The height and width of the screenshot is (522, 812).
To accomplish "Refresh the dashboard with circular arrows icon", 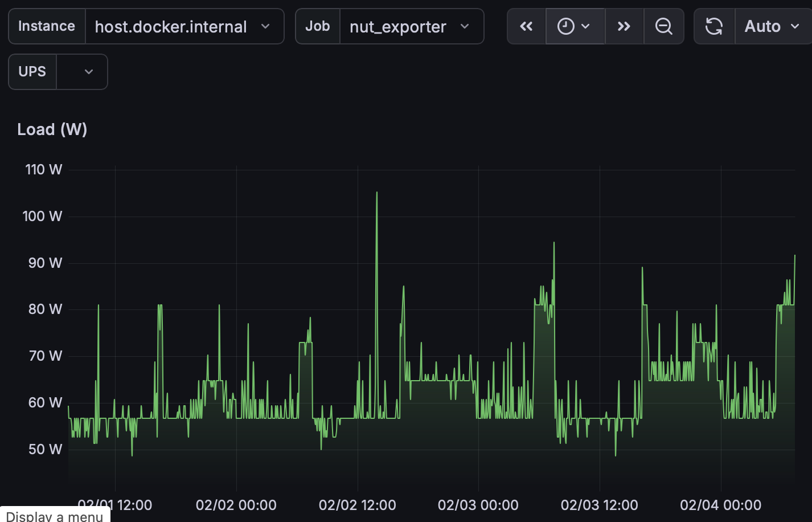I will coord(714,26).
